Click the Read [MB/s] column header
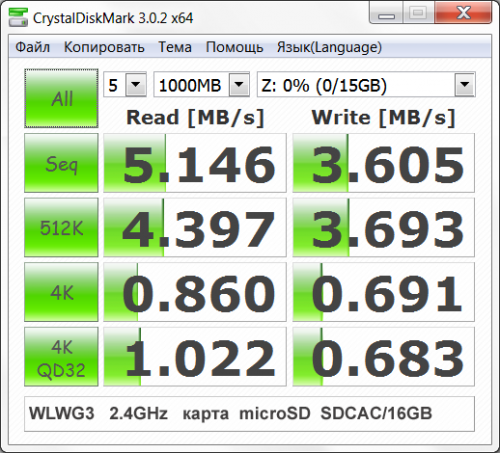This screenshot has width=500, height=453. pyautogui.click(x=195, y=118)
